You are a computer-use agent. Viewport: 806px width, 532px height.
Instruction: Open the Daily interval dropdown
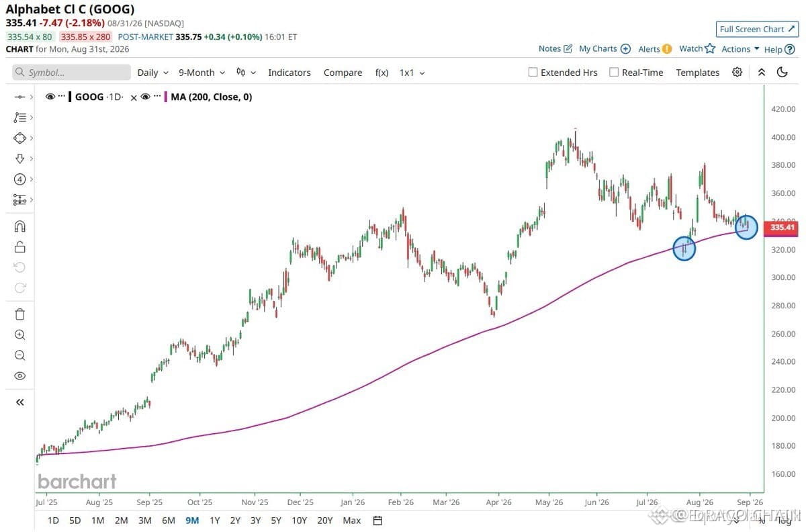(x=152, y=73)
